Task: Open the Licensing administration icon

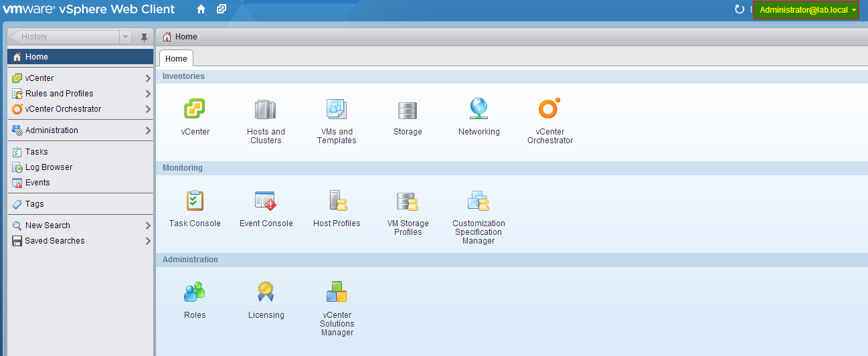Action: [x=266, y=292]
